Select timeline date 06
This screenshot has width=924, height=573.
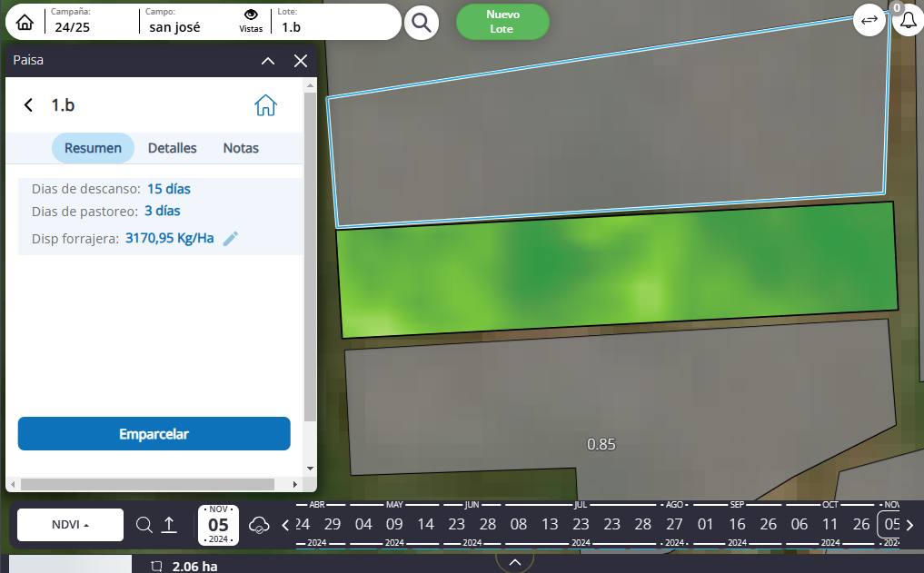tap(799, 524)
